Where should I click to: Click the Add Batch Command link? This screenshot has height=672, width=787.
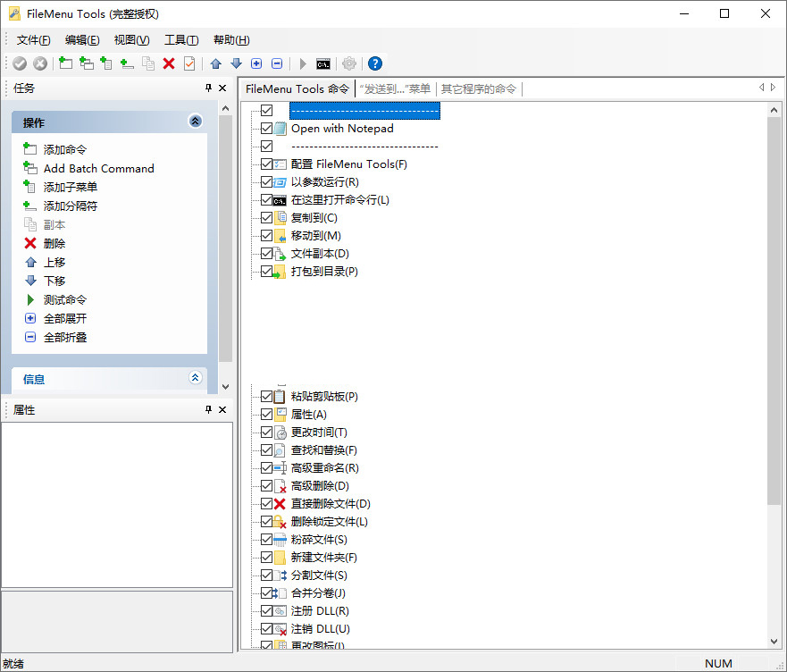pos(98,169)
